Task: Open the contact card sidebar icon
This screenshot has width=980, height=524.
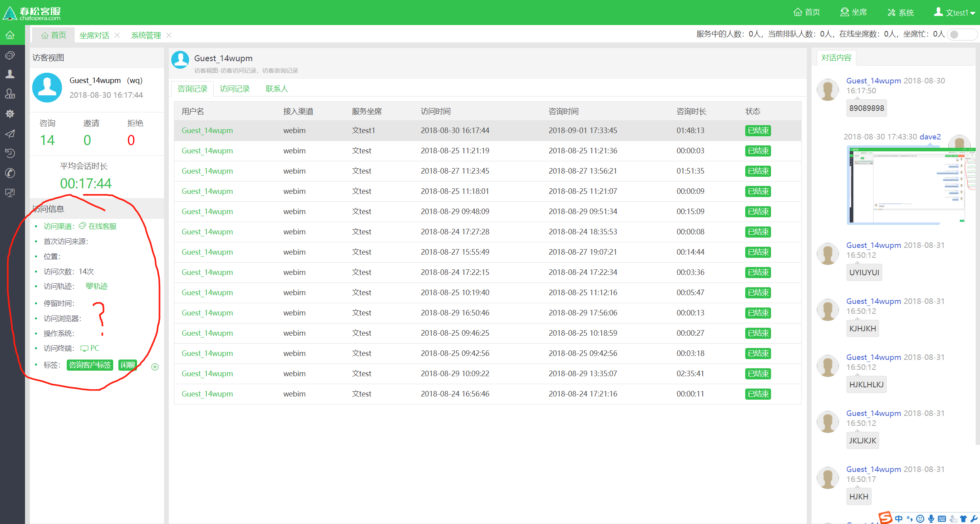Action: click(x=10, y=94)
